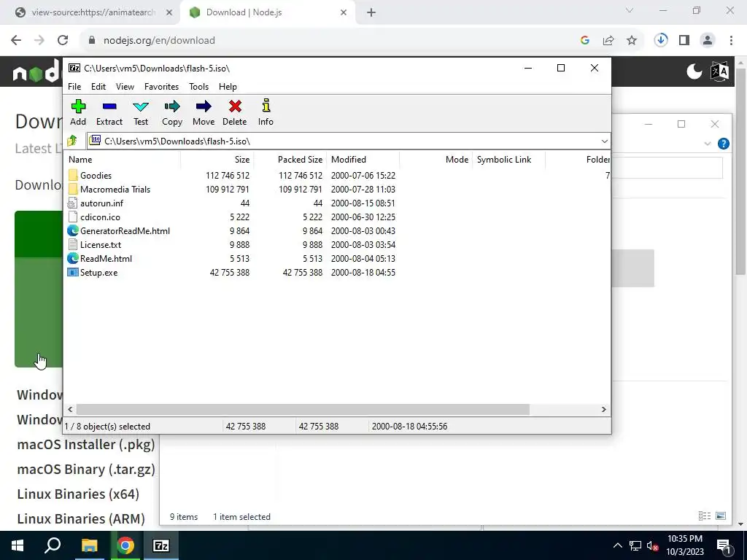Open Windows taskbar search
747x560 pixels.
53,545
